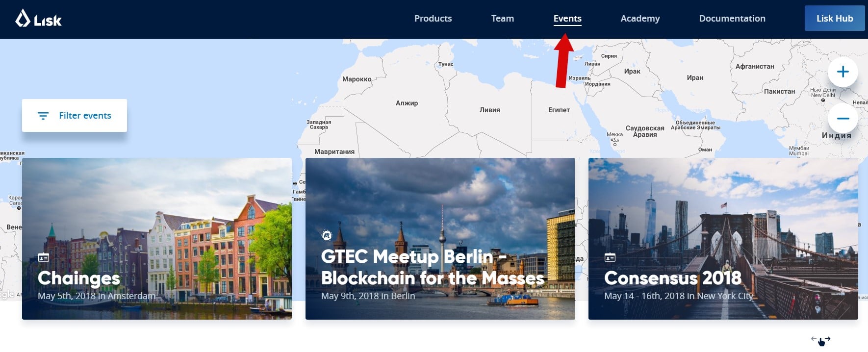Open the Academy section
The image size is (868, 352).
640,19
